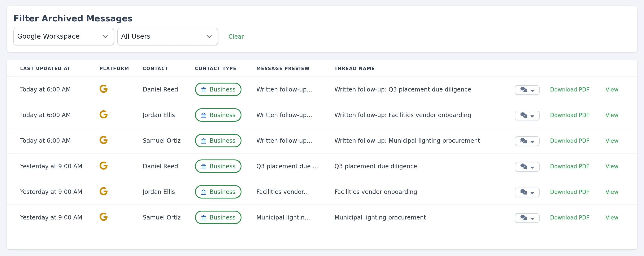
Task: Click Business badge for Samuel Ortiz today row
Action: pyautogui.click(x=218, y=141)
